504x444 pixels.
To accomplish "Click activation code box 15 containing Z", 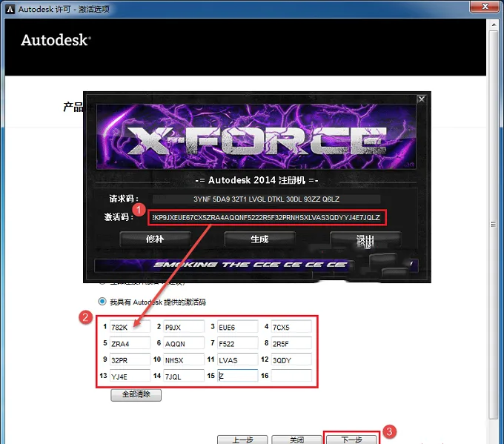I will point(237,376).
